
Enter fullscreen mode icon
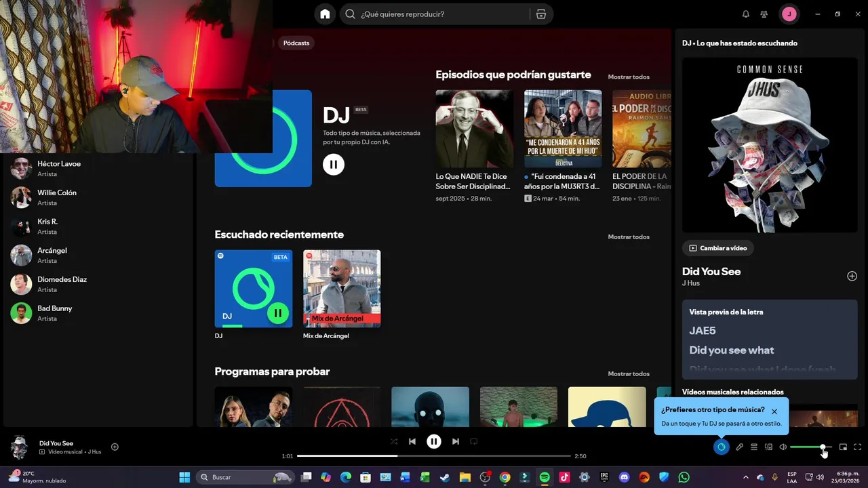point(858,447)
